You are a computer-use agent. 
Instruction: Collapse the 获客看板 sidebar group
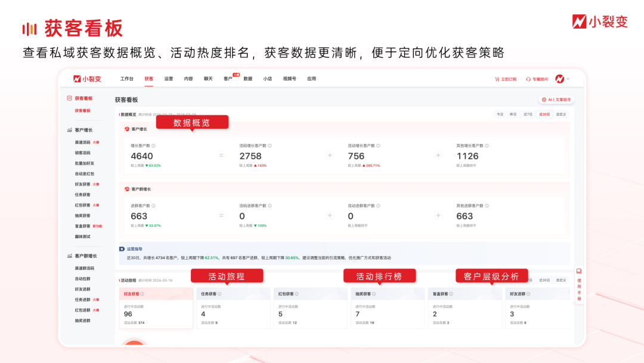click(x=70, y=98)
